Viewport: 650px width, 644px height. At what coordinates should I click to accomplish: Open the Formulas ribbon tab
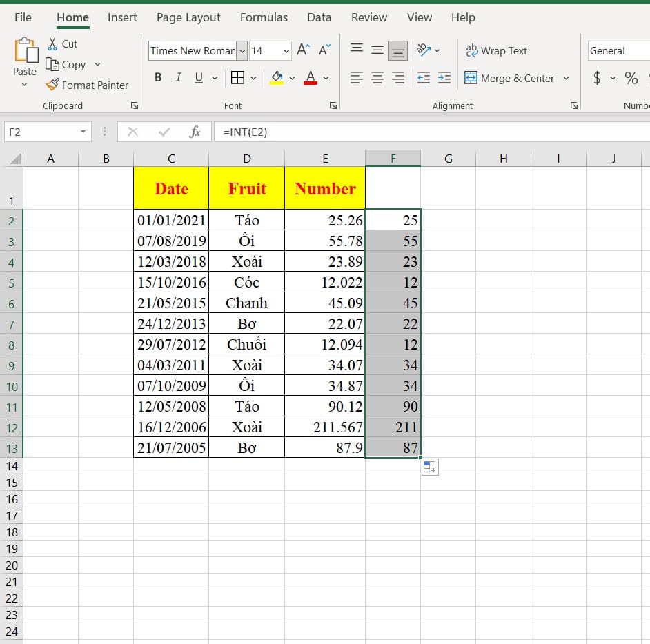(264, 17)
